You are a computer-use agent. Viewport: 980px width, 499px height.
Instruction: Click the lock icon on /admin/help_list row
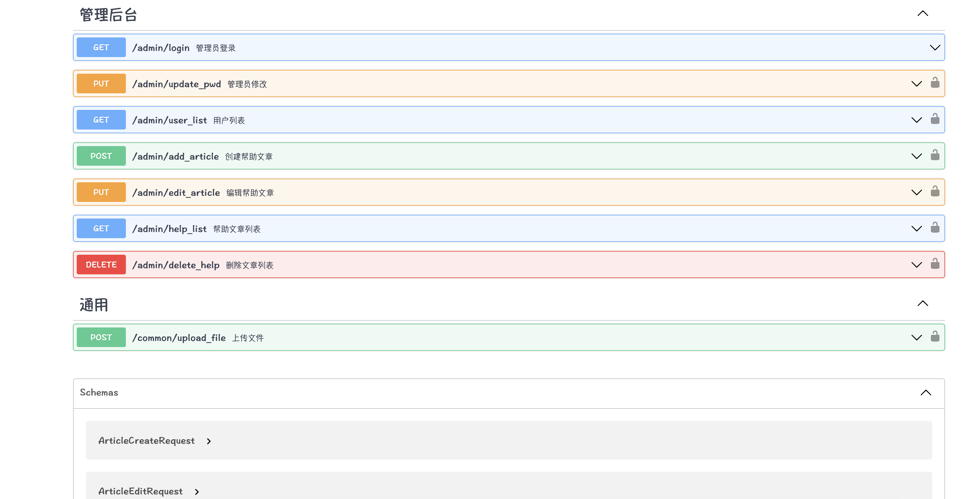[935, 227]
